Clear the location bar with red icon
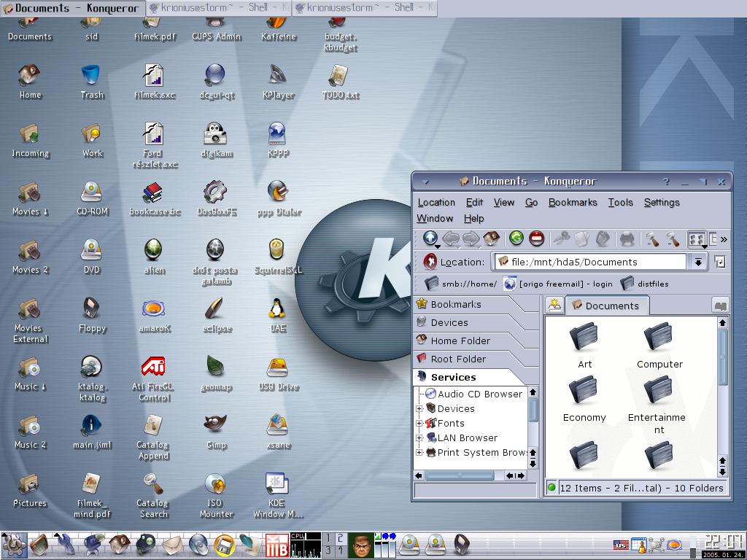Screen dimensions: 747x560 tap(429, 262)
